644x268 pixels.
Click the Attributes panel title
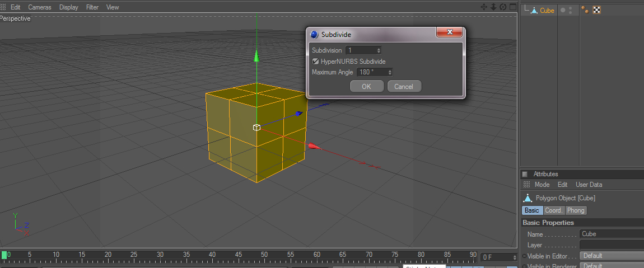click(545, 174)
